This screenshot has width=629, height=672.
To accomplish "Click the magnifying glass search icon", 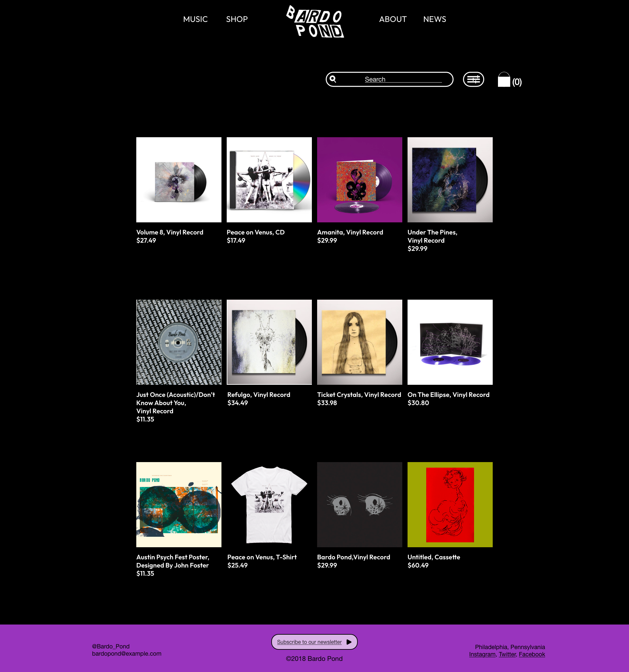I will [x=333, y=79].
